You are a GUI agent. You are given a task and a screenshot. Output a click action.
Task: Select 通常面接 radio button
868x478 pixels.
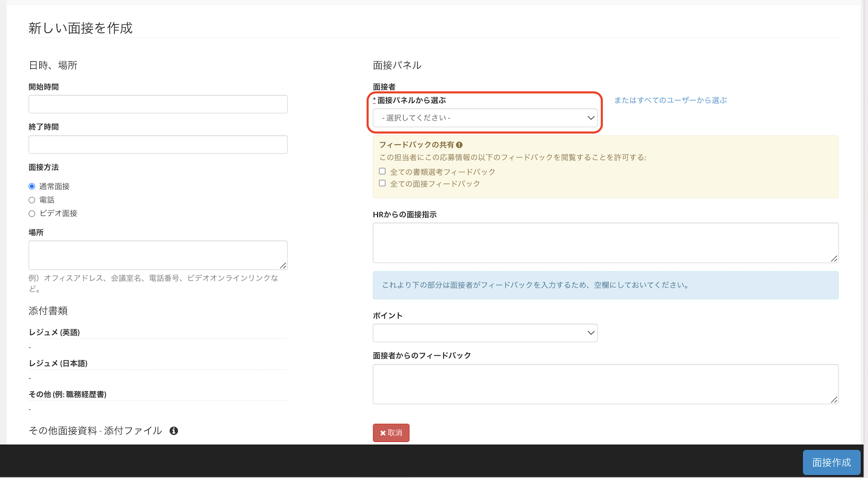pos(32,187)
